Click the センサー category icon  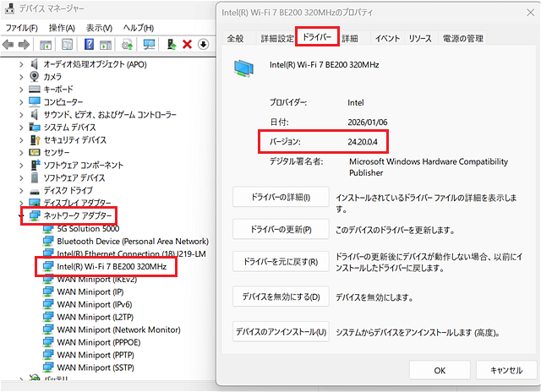point(35,152)
